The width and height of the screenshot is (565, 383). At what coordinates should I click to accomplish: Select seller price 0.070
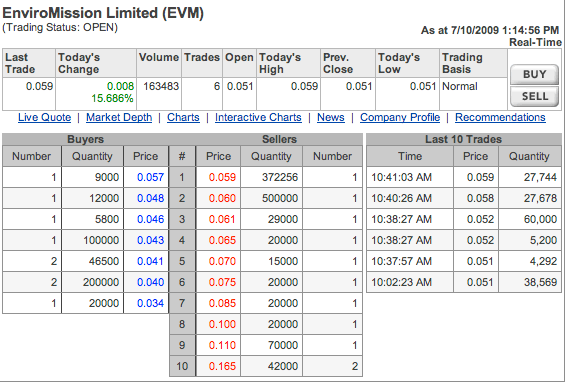pos(222,261)
